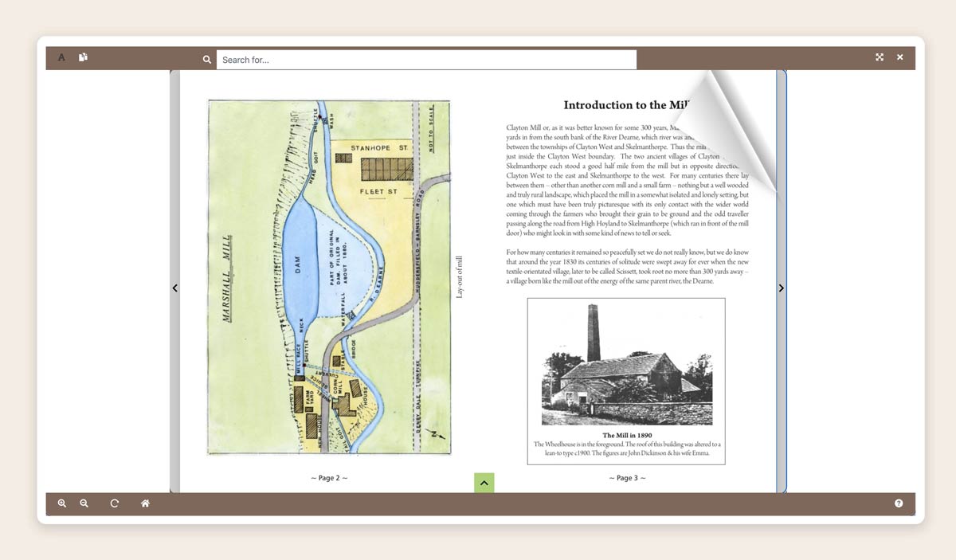This screenshot has width=956, height=560.
Task: Zoom out using the minus magnifier
Action: (84, 503)
